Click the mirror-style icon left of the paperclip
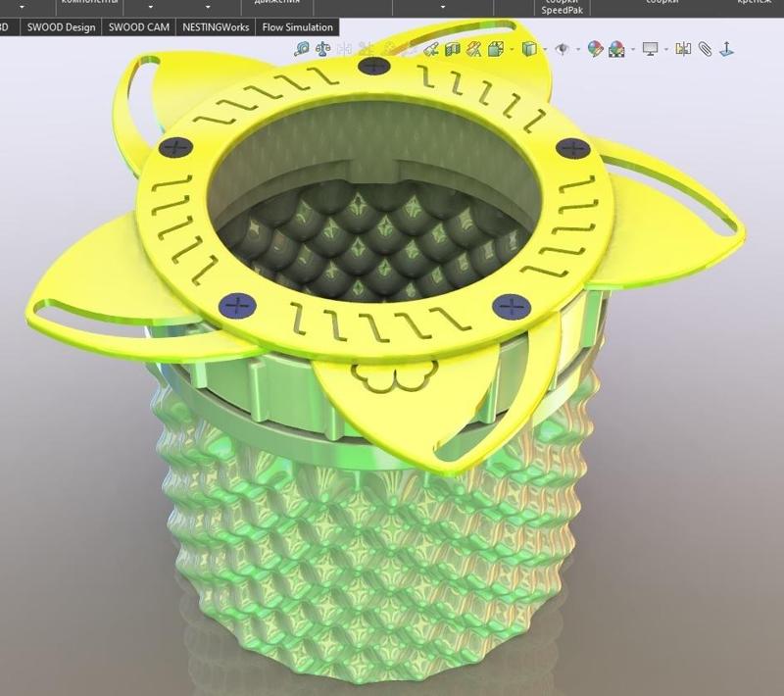The image size is (784, 696). [x=683, y=49]
